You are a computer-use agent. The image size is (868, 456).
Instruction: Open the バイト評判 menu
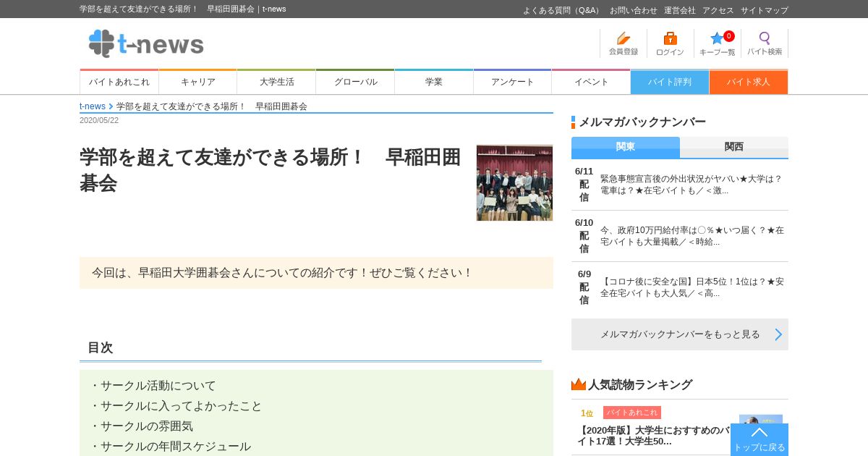[670, 82]
